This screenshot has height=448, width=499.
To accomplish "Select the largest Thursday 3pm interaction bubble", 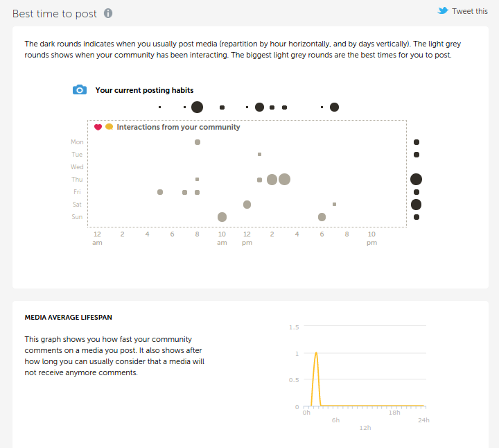I will tap(284, 179).
